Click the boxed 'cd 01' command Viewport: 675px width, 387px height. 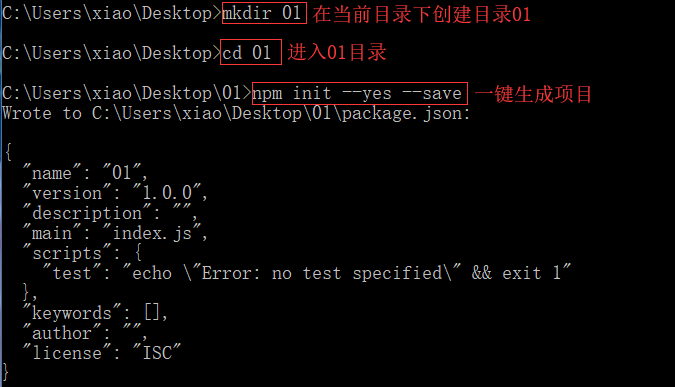[251, 52]
